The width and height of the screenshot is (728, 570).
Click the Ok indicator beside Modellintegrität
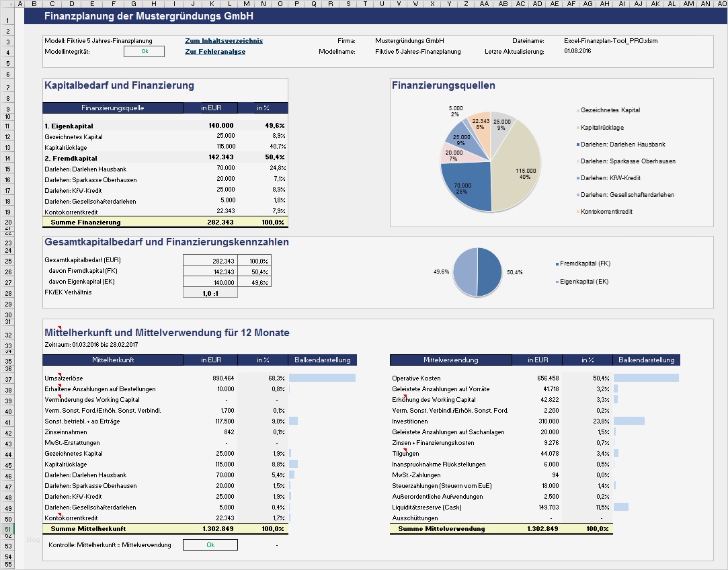pyautogui.click(x=143, y=50)
